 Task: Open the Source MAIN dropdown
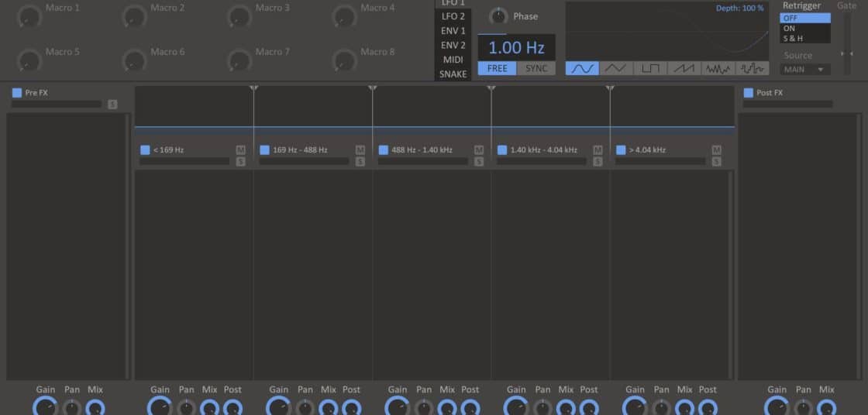coord(805,70)
